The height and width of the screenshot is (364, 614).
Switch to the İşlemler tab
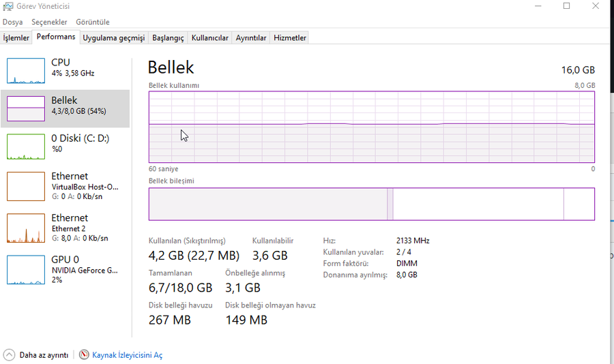[x=16, y=38]
